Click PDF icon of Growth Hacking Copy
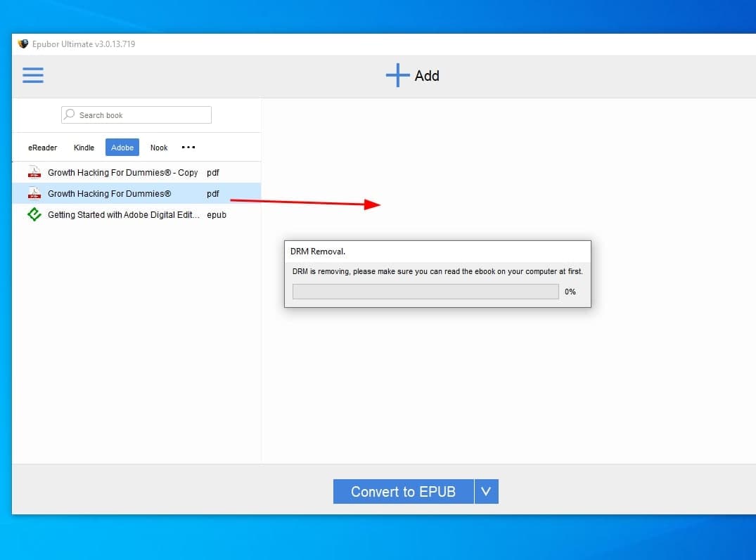Screen dimensions: 756x560 (34, 172)
